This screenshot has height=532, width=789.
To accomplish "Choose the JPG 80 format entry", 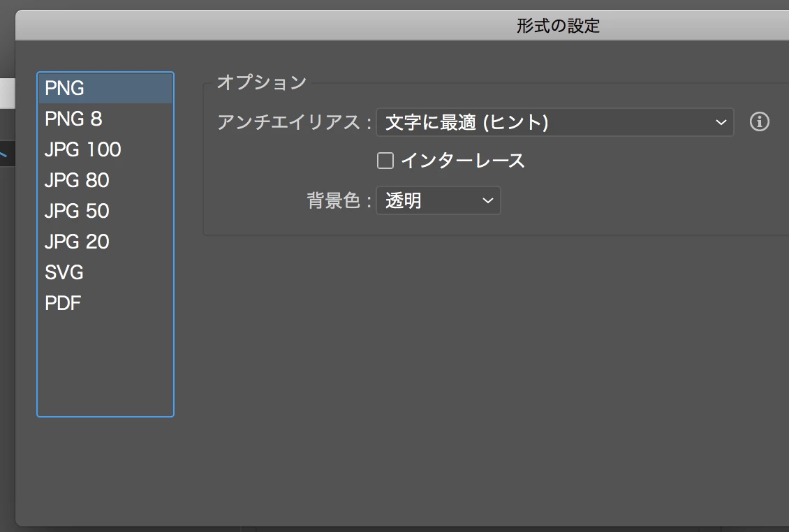I will click(x=105, y=180).
